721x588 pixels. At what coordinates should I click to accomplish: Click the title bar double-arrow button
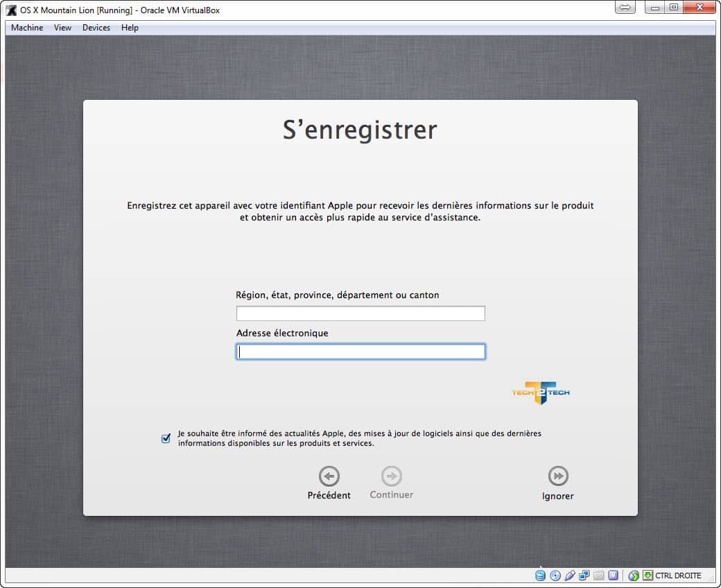(x=625, y=8)
